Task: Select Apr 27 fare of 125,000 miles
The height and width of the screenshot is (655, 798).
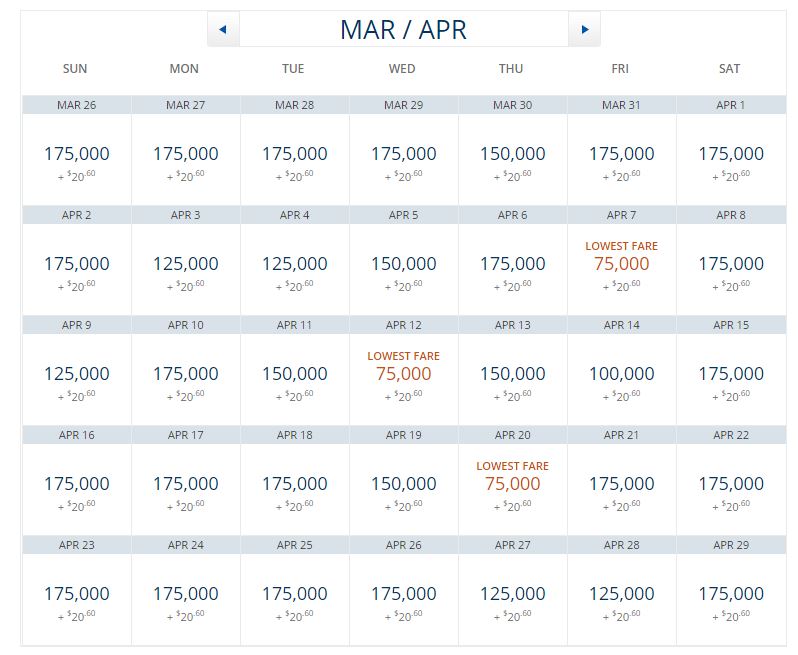Action: (512, 594)
